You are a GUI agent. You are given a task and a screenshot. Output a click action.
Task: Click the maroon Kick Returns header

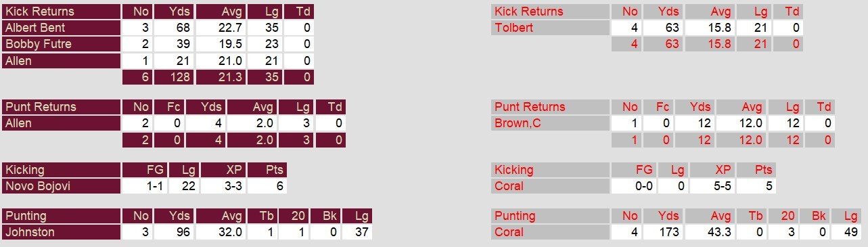click(x=61, y=12)
